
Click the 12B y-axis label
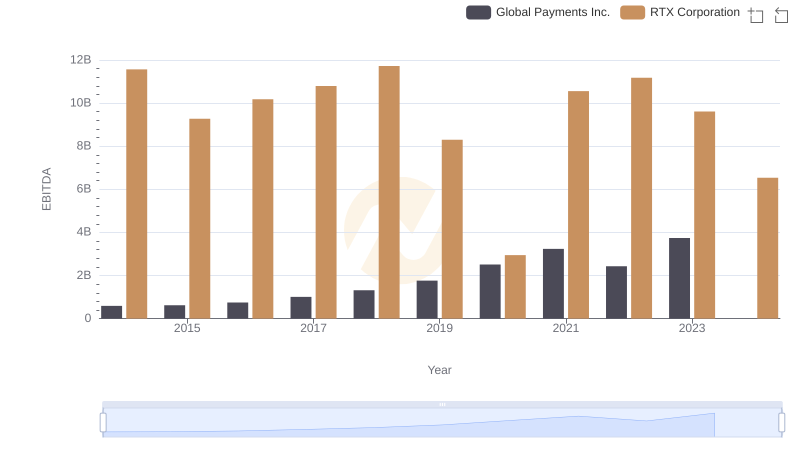point(81,60)
